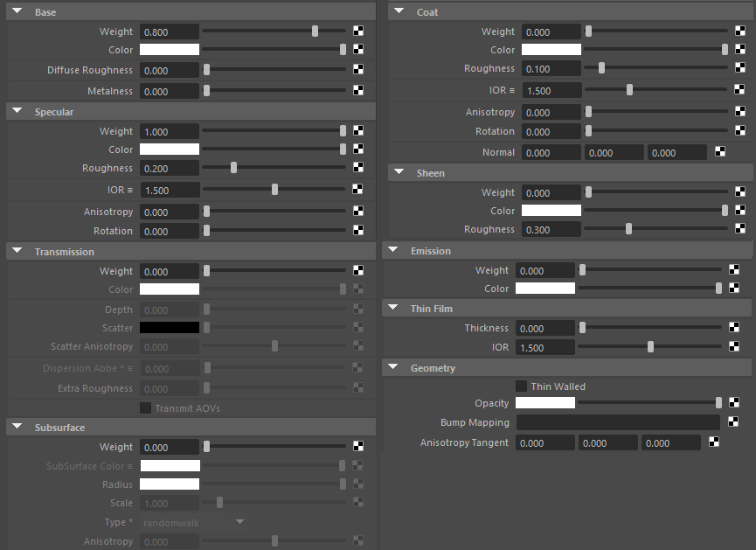This screenshot has height=550, width=756.
Task: Toggle the Transmit AOVs checkbox
Action: click(144, 407)
